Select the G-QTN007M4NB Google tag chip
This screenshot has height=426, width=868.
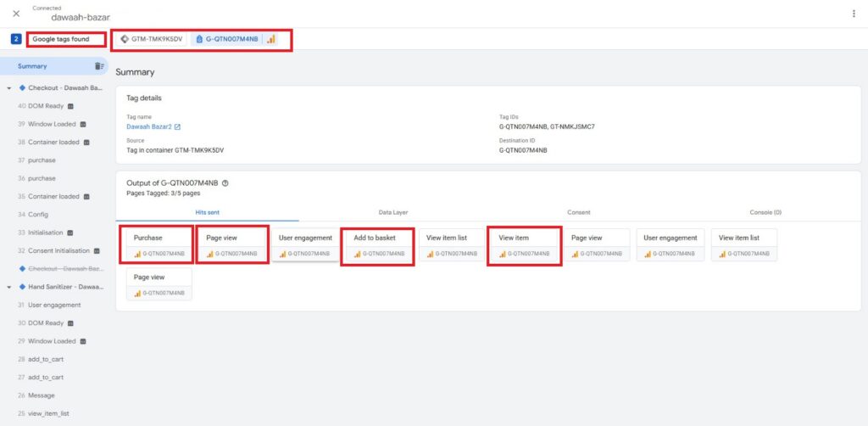227,39
